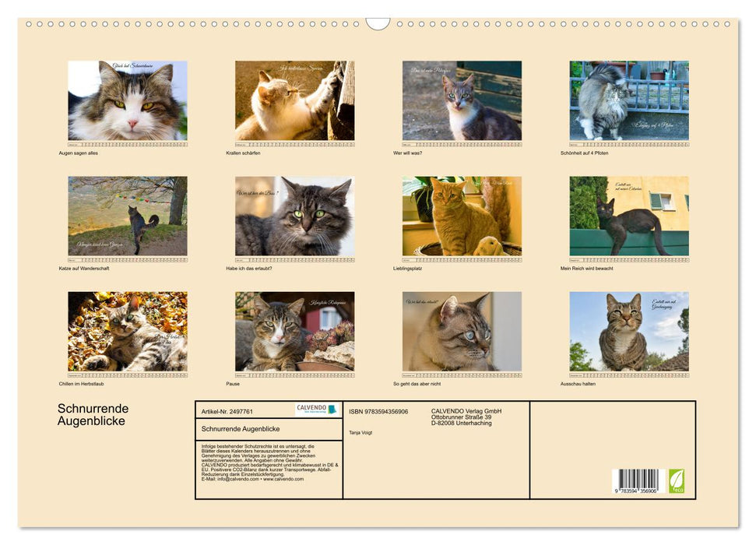Screen dimensions: 756x545
Task: Click the 'Schönheit auf 4 Pfoten' photo
Action: point(629,100)
